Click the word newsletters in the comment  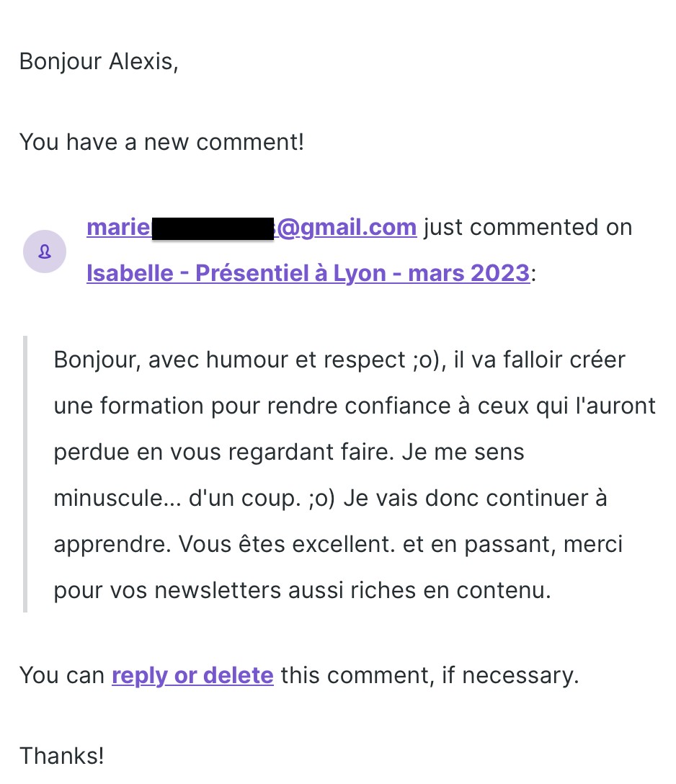pyautogui.click(x=218, y=590)
